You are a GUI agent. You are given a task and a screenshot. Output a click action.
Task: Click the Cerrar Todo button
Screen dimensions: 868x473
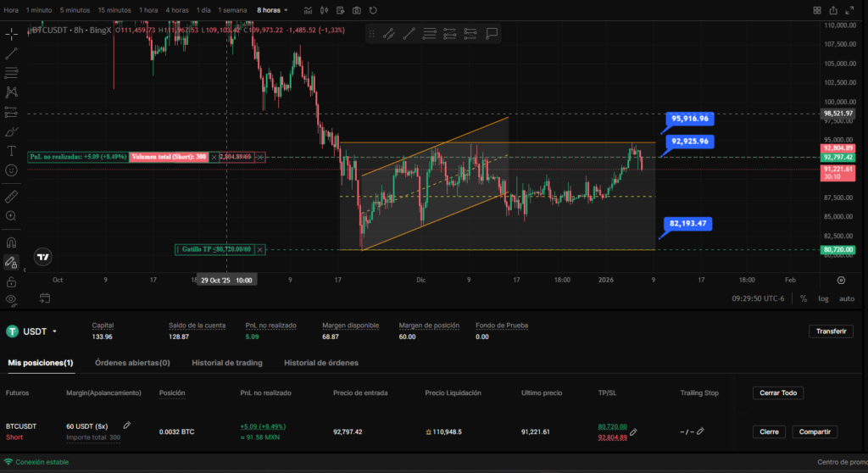tap(777, 393)
